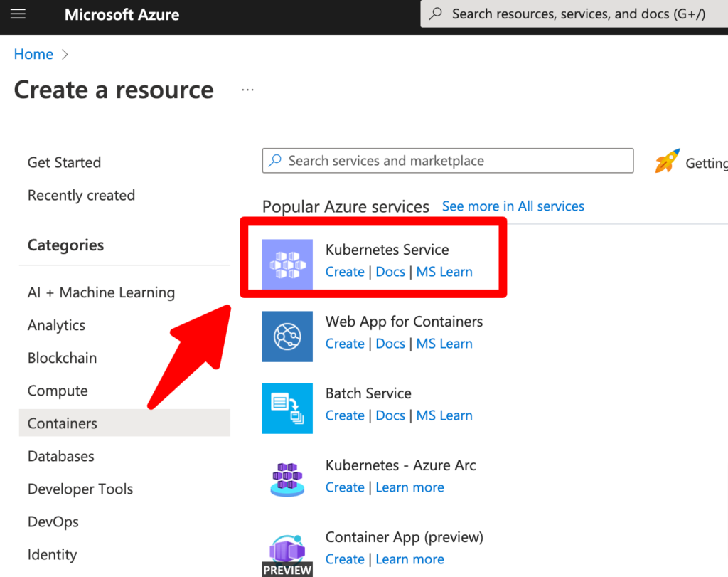
Task: Open Docs for Web App for Containers
Action: click(390, 344)
